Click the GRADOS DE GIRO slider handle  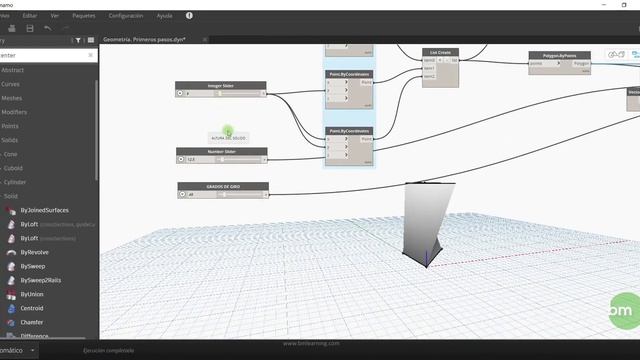pos(224,195)
